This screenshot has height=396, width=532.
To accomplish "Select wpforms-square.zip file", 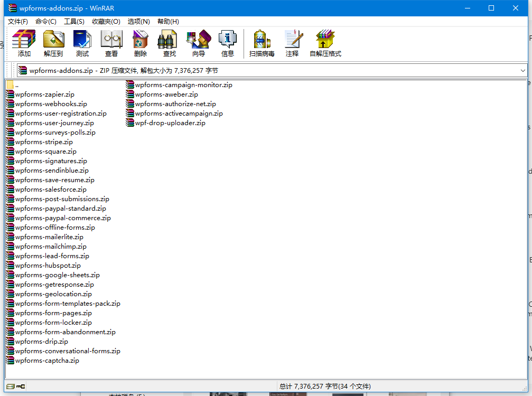I will (x=41, y=152).
